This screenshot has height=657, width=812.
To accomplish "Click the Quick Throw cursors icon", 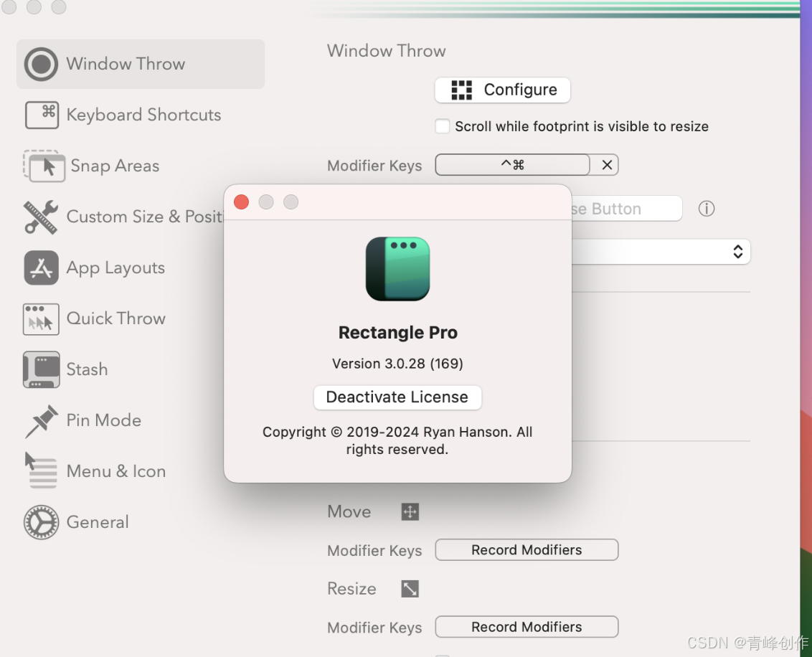I will (41, 319).
